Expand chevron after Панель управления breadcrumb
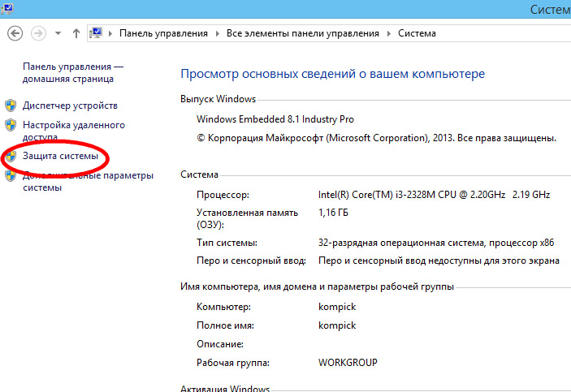The height and width of the screenshot is (392, 571). tap(218, 33)
